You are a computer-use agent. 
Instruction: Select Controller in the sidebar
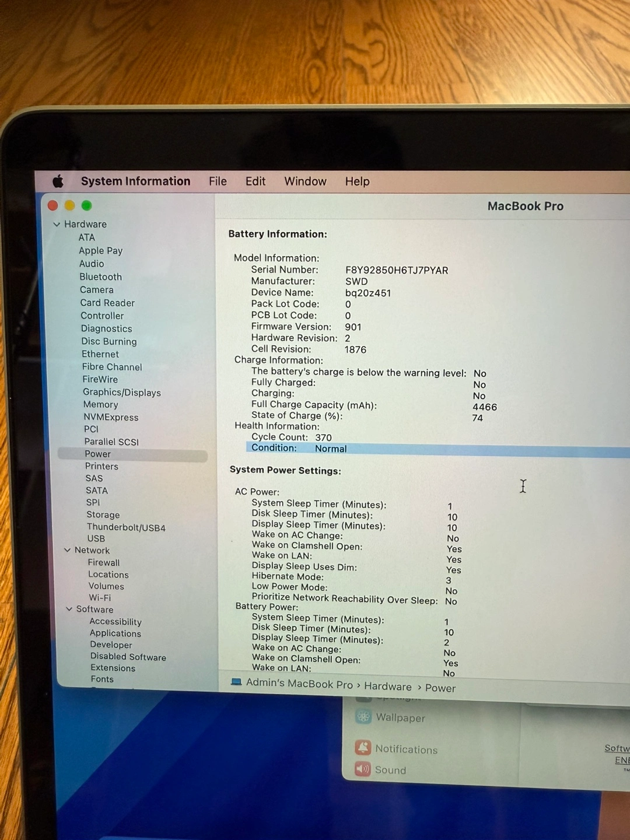pyautogui.click(x=102, y=316)
